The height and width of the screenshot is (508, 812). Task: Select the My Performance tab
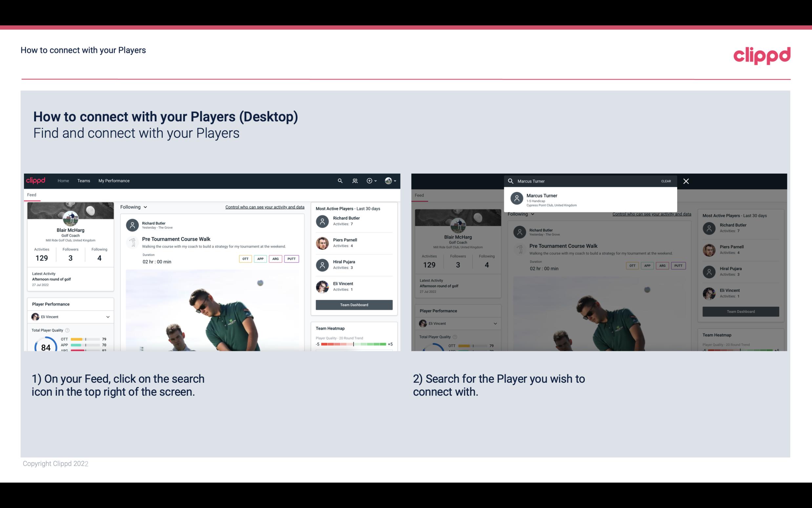click(x=113, y=180)
